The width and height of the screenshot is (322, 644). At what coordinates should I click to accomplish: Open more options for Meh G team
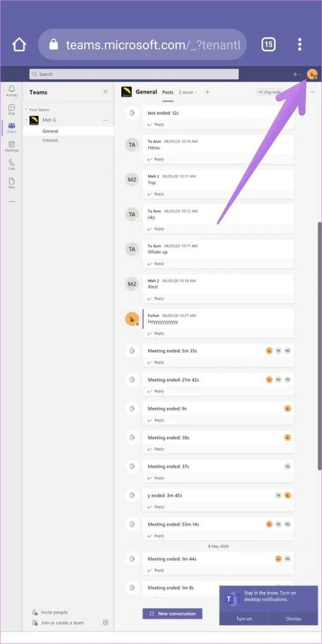106,120
